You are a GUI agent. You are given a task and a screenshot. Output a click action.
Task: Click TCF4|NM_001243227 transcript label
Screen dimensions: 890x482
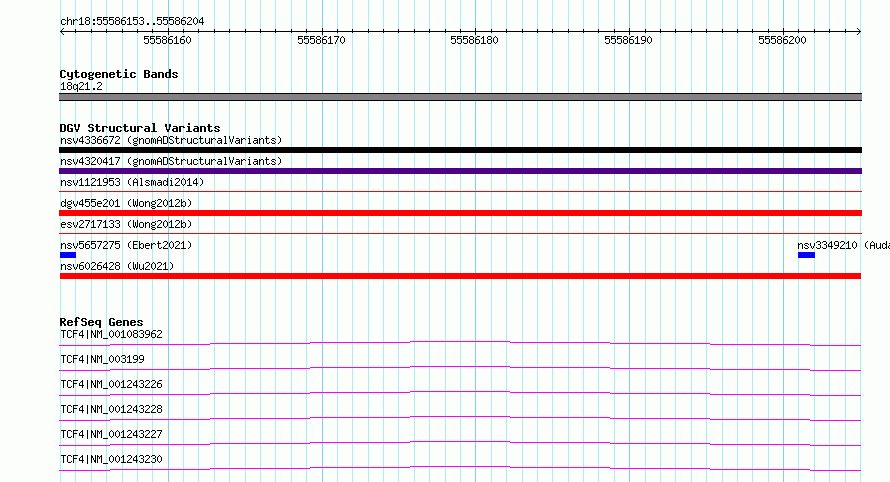(111, 434)
